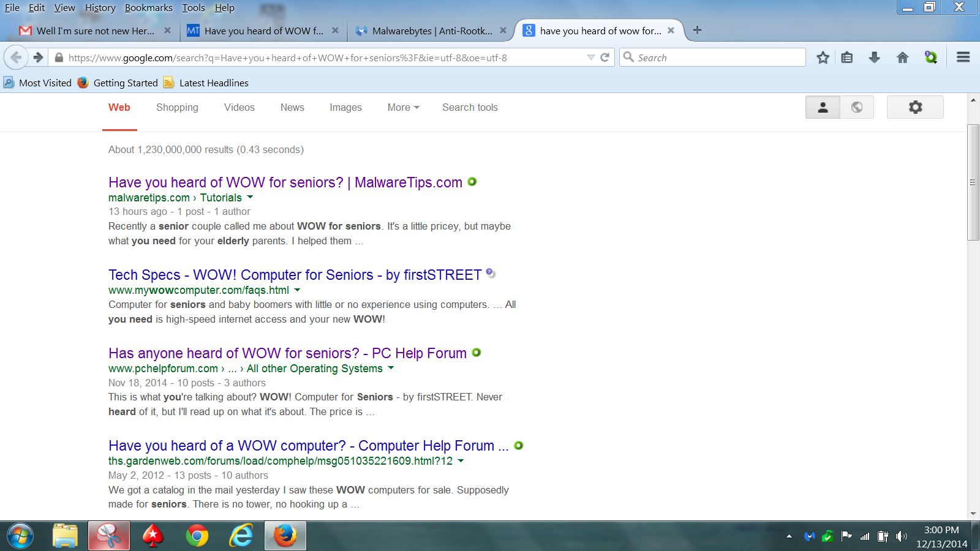The width and height of the screenshot is (980, 551).
Task: Show bookmarks list icon in toolbar
Action: [847, 58]
